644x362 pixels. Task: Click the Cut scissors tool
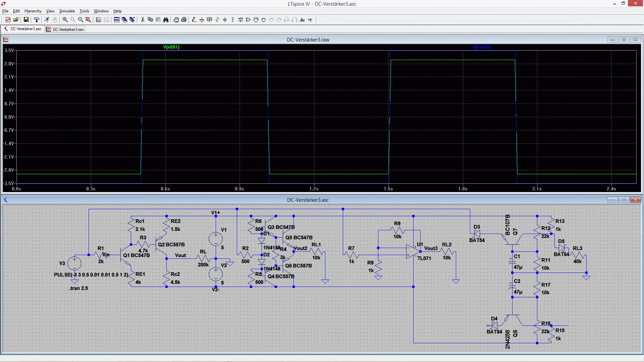pyautogui.click(x=143, y=20)
